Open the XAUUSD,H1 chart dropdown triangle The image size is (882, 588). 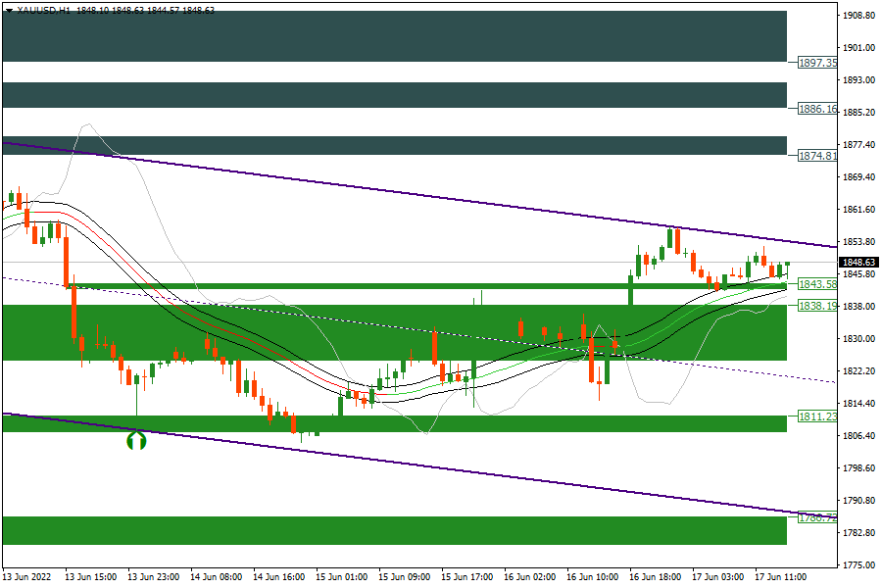coord(9,10)
